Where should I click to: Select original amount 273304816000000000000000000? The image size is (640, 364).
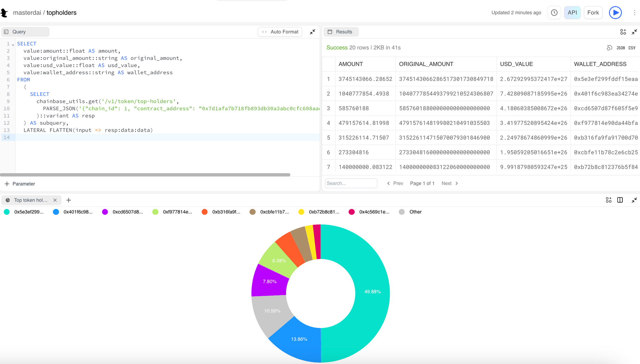tap(446, 152)
